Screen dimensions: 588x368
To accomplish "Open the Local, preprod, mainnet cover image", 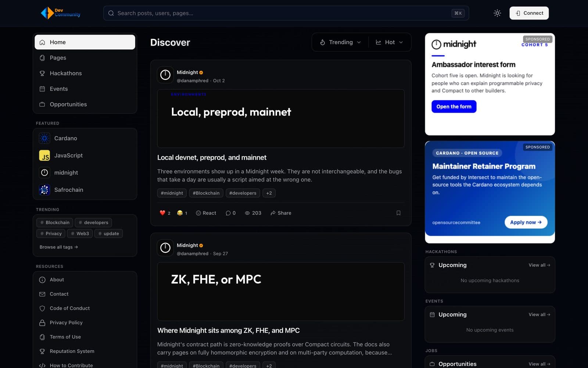I will (281, 118).
